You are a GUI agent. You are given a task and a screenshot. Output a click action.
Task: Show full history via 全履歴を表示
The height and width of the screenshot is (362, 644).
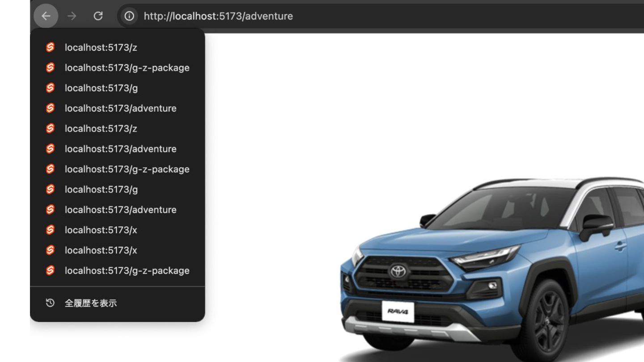click(117, 303)
